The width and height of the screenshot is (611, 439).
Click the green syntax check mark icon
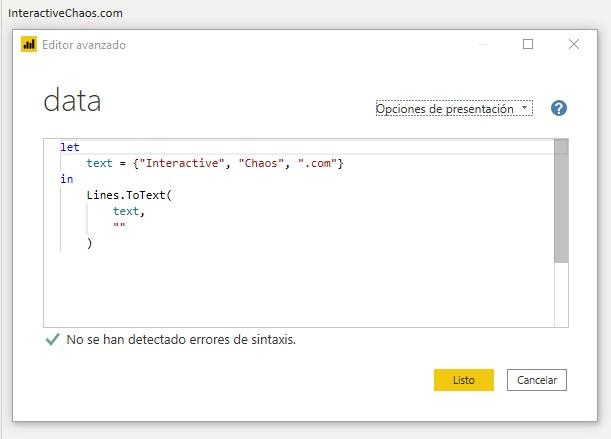coord(53,340)
